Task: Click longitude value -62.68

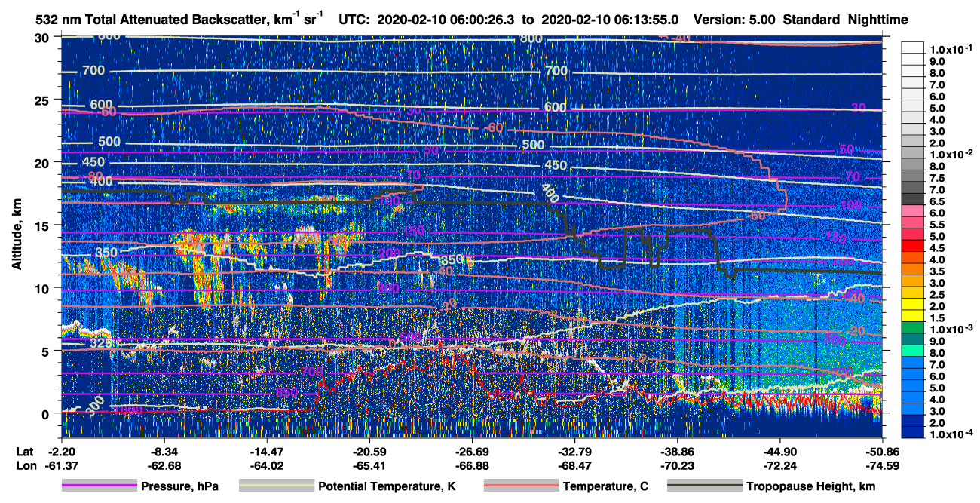Action: pos(164,466)
